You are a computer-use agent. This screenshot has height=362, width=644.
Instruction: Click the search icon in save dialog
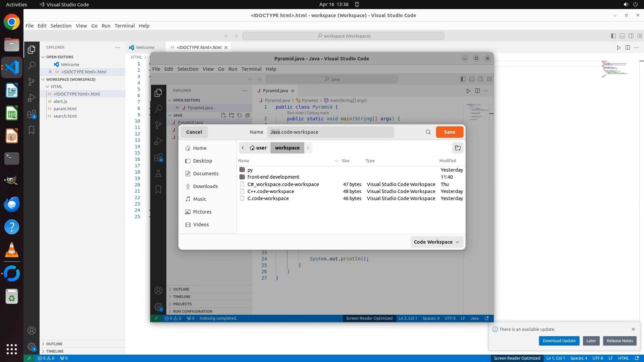point(428,132)
